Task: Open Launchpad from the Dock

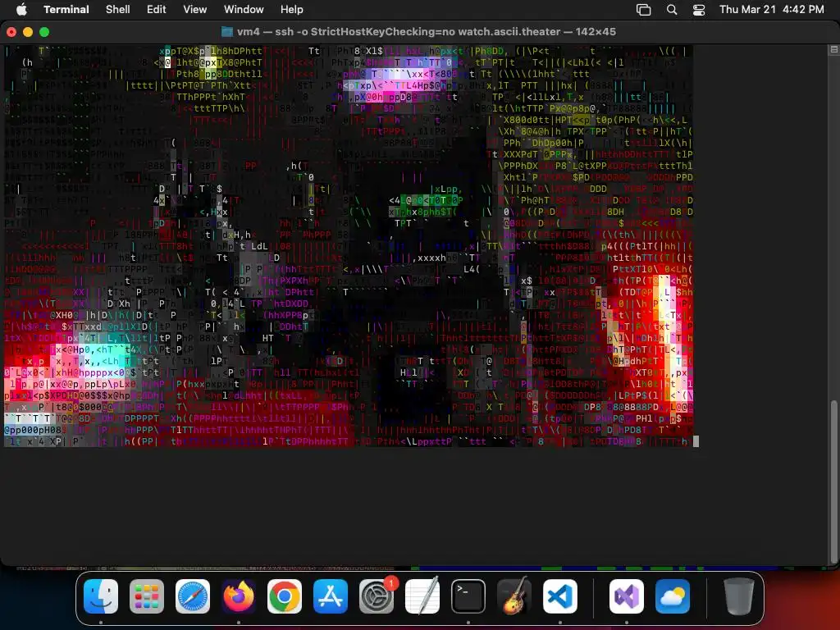Action: (x=147, y=596)
